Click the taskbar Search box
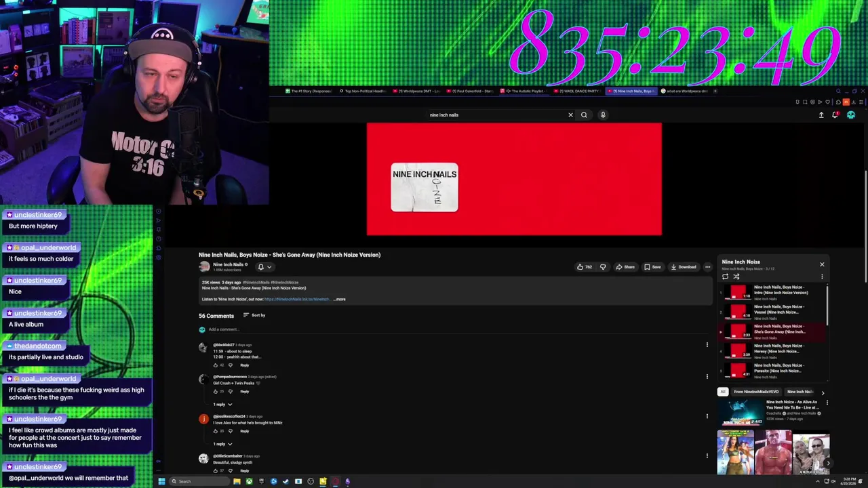 pyautogui.click(x=199, y=481)
